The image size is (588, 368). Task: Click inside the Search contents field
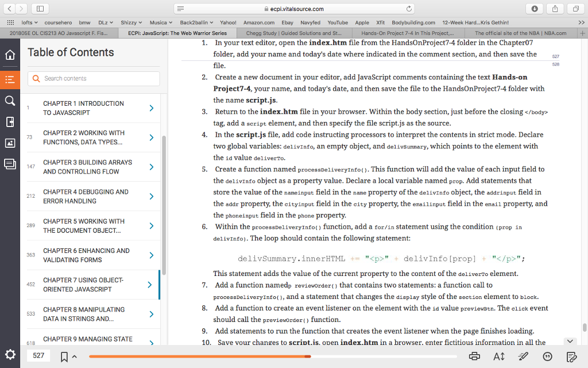pyautogui.click(x=92, y=77)
